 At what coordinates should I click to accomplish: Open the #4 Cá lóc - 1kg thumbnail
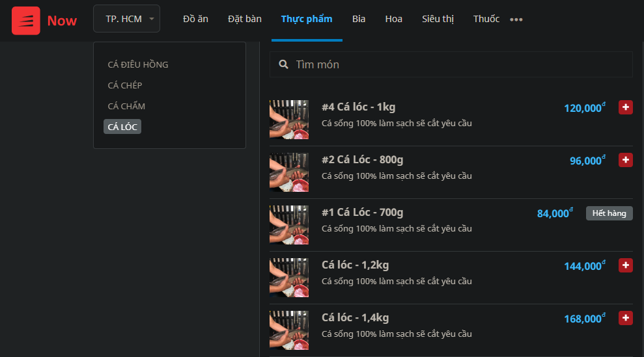pyautogui.click(x=289, y=120)
